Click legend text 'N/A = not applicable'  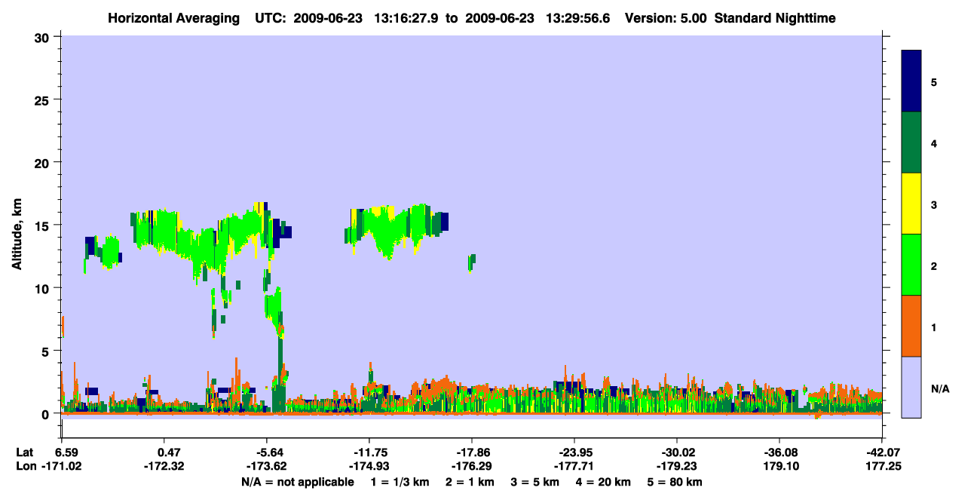[x=298, y=482]
